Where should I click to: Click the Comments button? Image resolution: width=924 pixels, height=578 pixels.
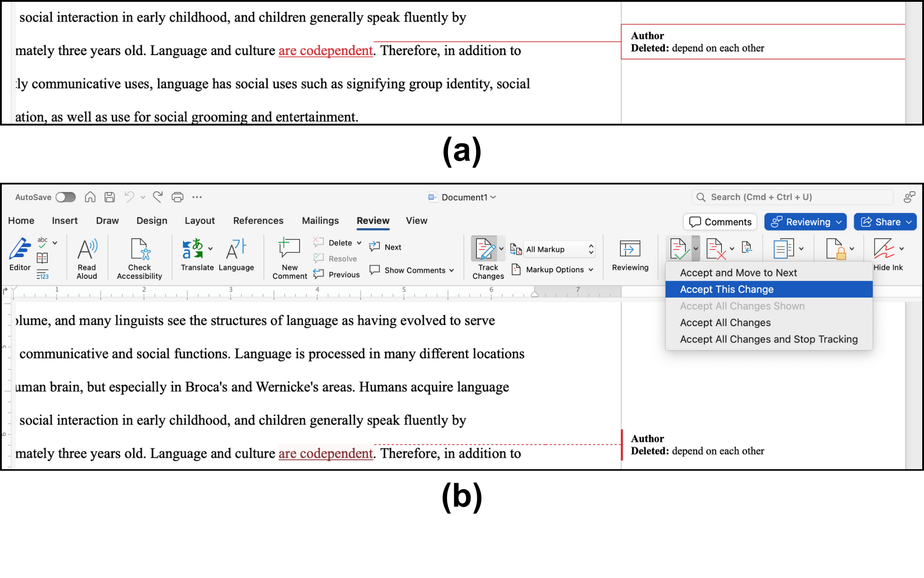click(x=720, y=222)
